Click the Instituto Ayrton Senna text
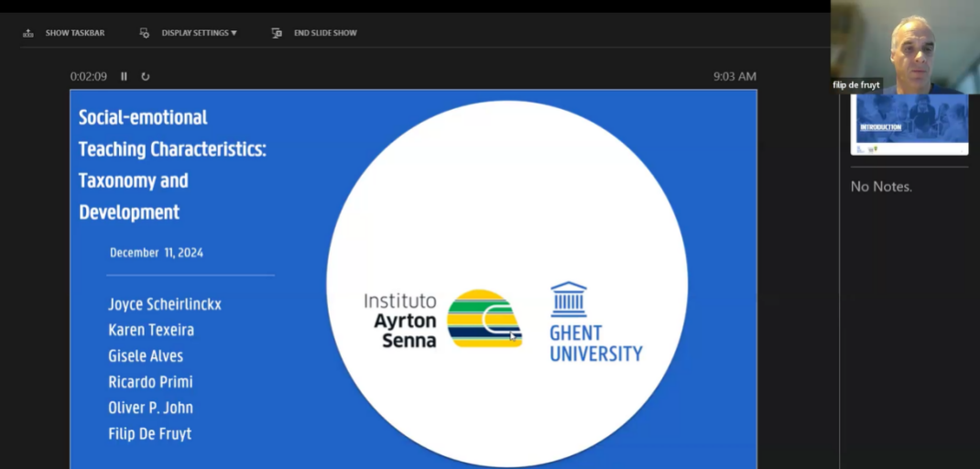 (400, 320)
